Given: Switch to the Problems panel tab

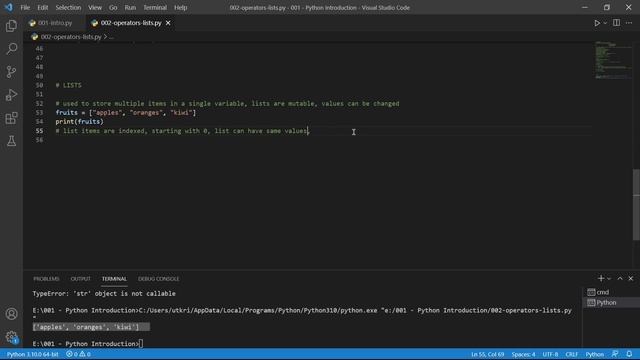Looking at the screenshot, I should pyautogui.click(x=46, y=279).
